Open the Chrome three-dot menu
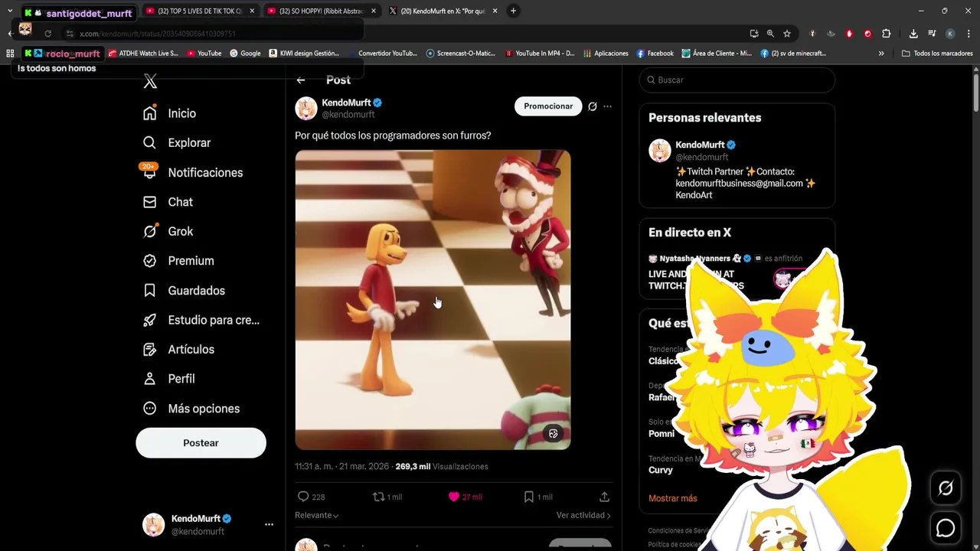 tap(969, 34)
